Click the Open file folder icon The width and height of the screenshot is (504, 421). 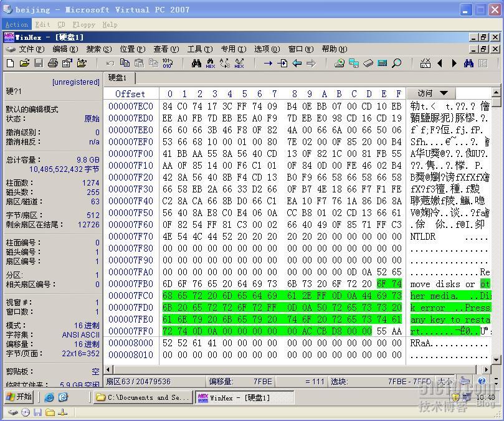[x=24, y=64]
